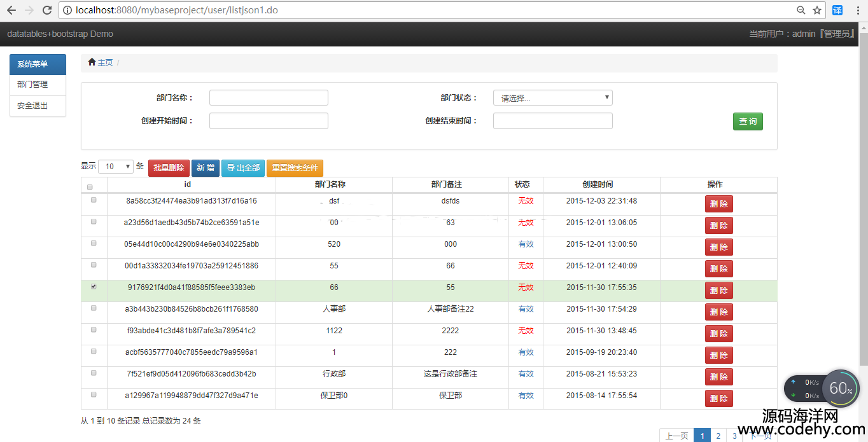Screen dimensions: 868x442
Task: Reload the page with refresh icon
Action: tap(46, 10)
